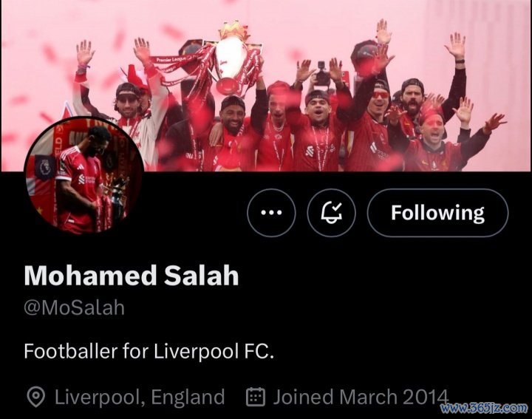The width and height of the screenshot is (532, 419).
Task: Select the Mohamed Salah display name
Action: pos(132,276)
